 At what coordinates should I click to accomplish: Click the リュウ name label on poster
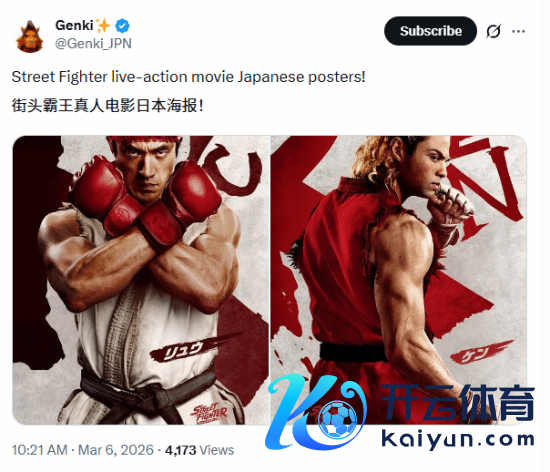(x=181, y=349)
